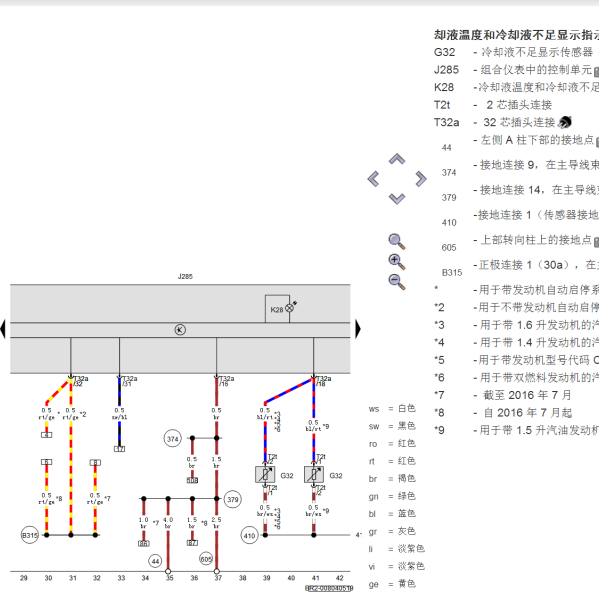
Task: Select the 2.5 br wire label
Action: 216,523
